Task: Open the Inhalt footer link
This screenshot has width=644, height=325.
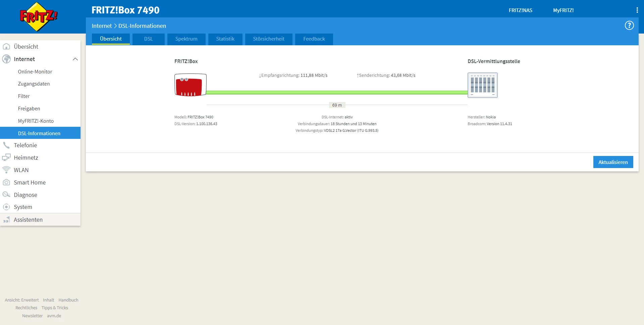Action: coord(49,300)
